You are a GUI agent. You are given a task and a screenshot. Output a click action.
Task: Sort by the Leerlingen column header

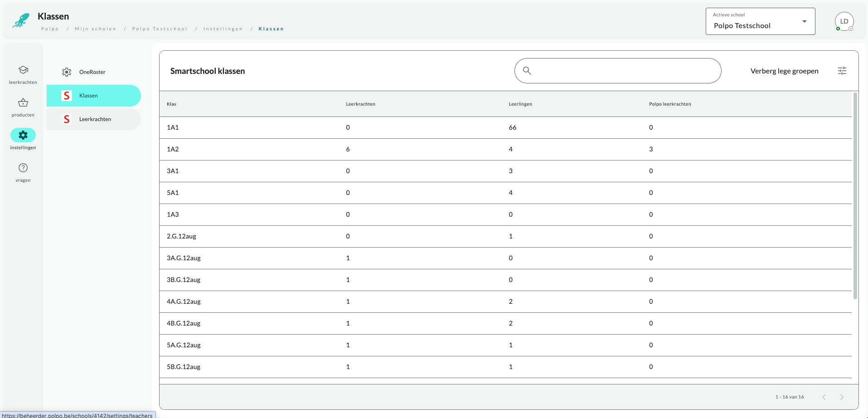coord(520,104)
